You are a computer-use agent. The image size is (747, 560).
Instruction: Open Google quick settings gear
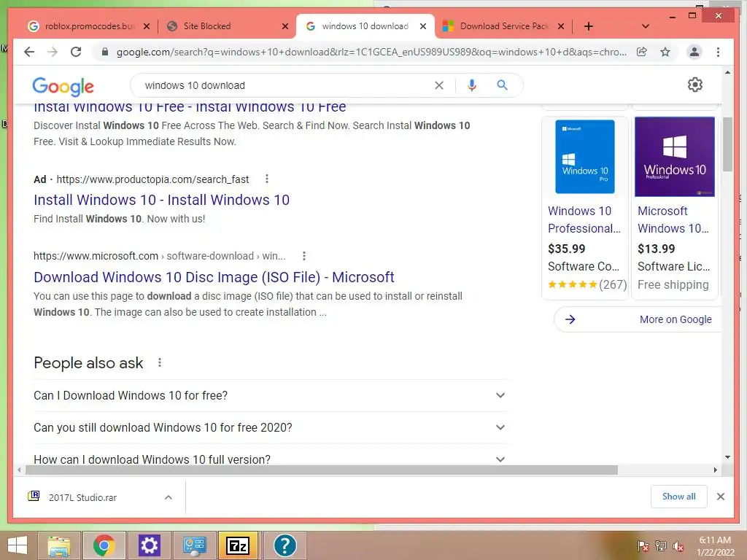(695, 85)
